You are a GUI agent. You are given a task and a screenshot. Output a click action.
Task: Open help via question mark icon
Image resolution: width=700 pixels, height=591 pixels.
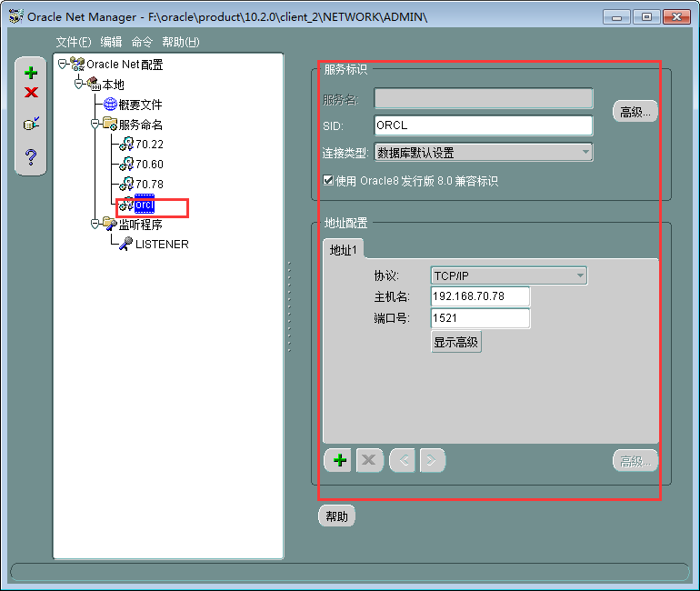tap(31, 156)
